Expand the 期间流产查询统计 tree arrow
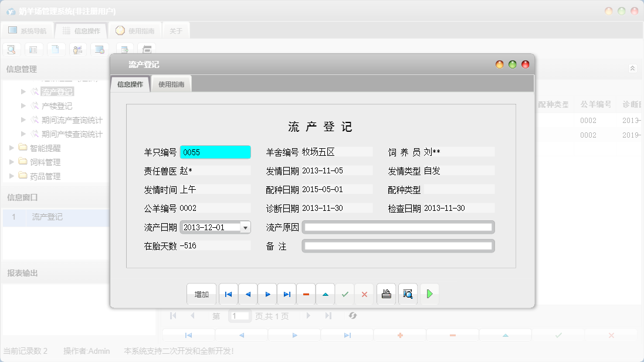 23,119
